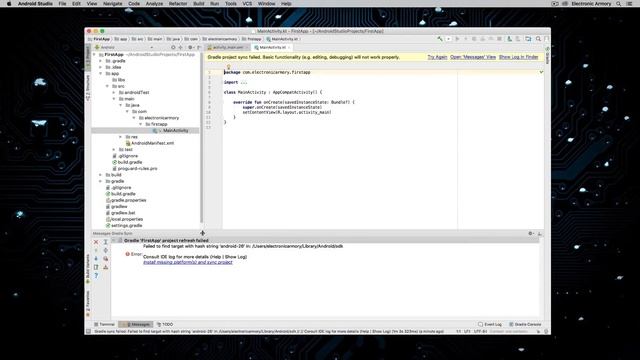Click the folded import ... line in editor
The width and height of the screenshot is (640, 360).
[236, 82]
